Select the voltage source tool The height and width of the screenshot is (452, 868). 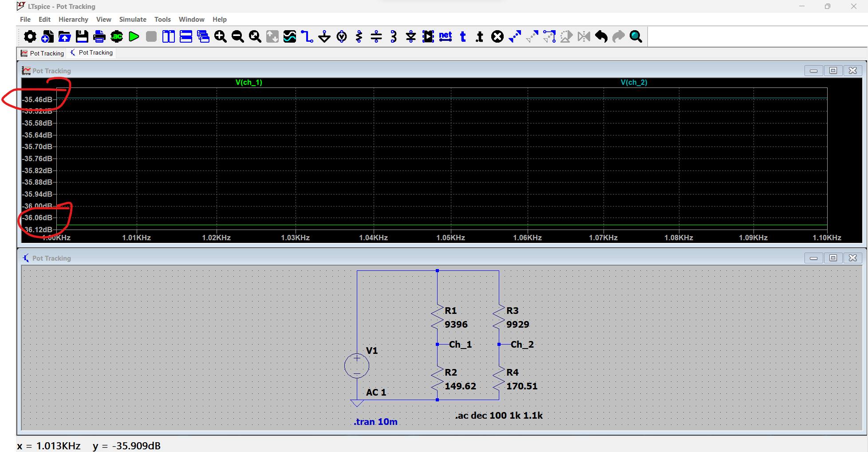pos(342,36)
